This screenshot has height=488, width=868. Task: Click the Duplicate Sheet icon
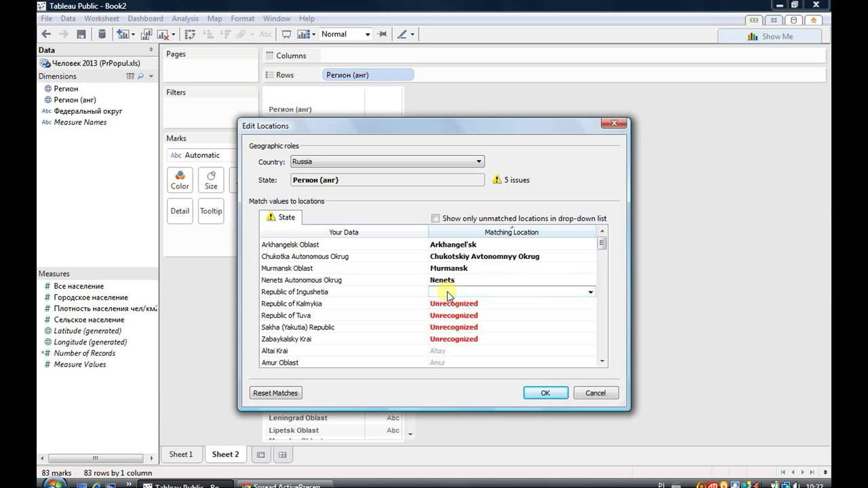147,35
